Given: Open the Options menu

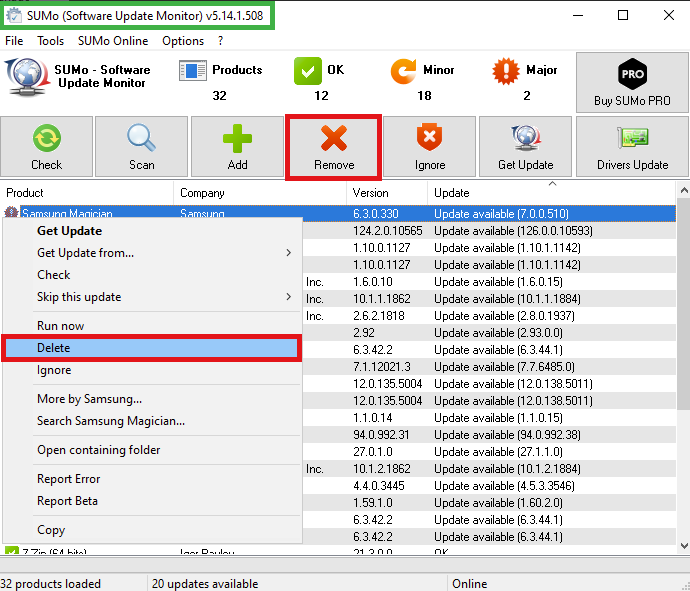Looking at the screenshot, I should pos(183,41).
